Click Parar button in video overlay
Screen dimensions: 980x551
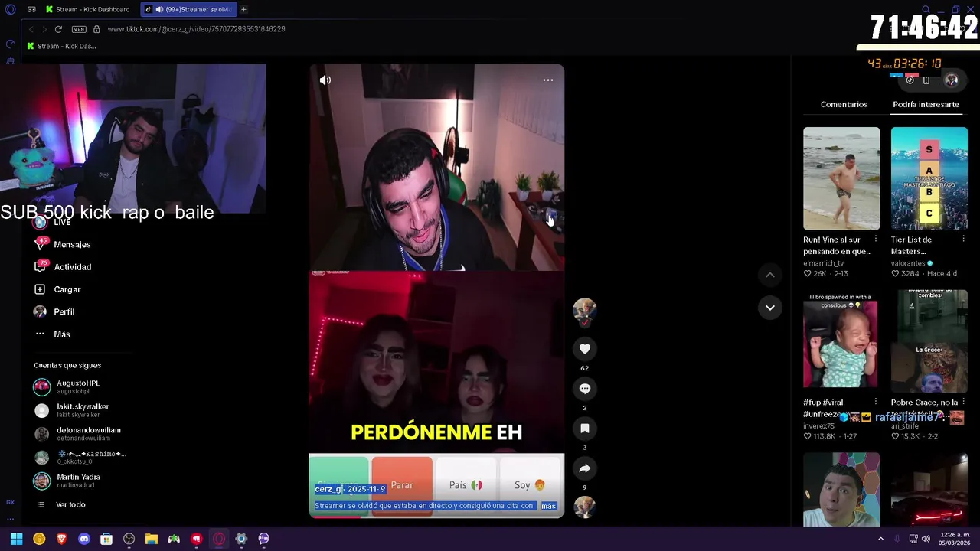402,485
